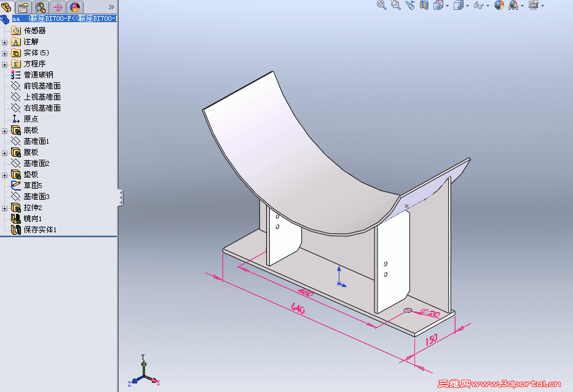Select the 拉伸2 extrude feature
Image resolution: width=573 pixels, height=392 pixels.
click(x=33, y=208)
